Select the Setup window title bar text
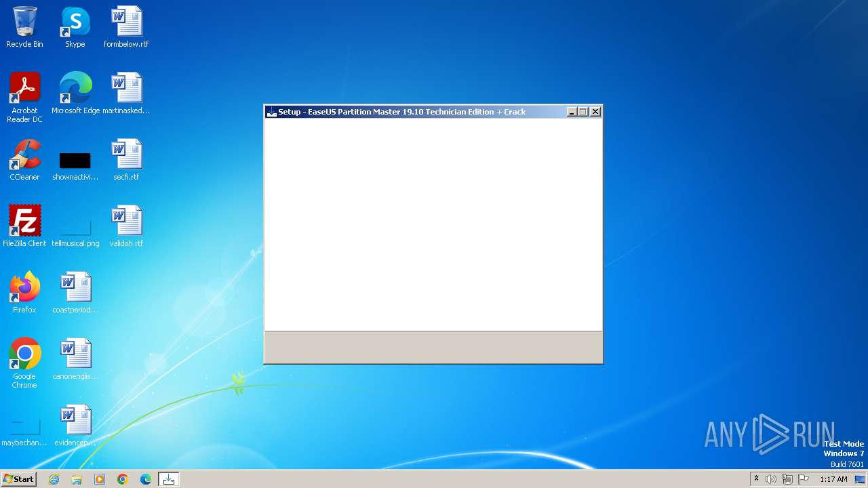 401,112
